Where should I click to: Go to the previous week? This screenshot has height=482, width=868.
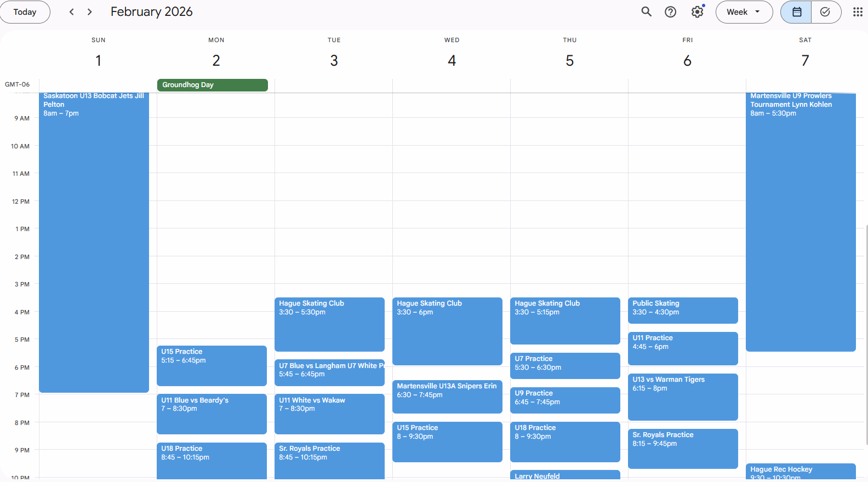pos(71,12)
